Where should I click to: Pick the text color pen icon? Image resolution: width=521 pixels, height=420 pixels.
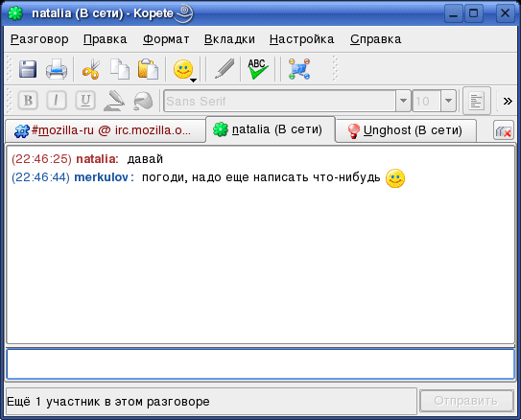114,101
